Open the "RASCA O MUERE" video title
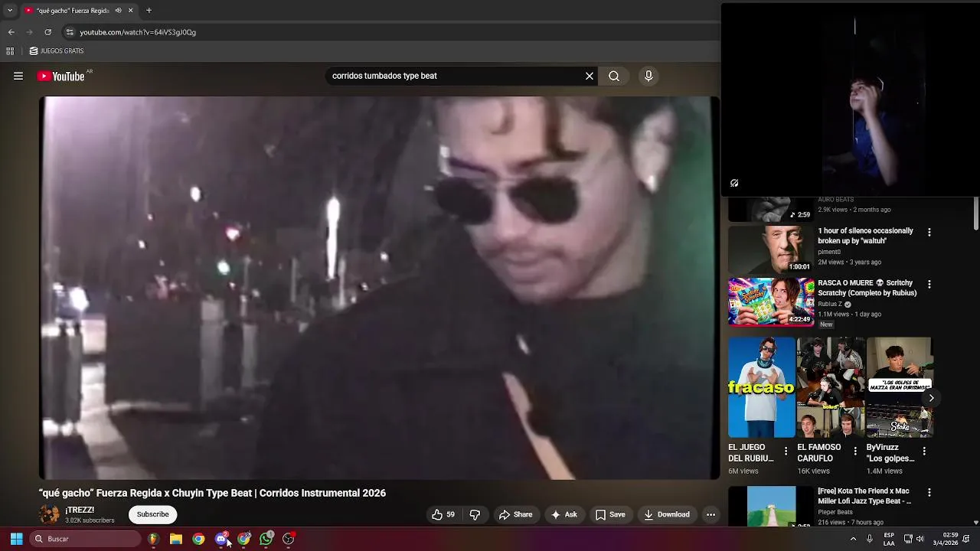Image resolution: width=980 pixels, height=551 pixels. [867, 288]
